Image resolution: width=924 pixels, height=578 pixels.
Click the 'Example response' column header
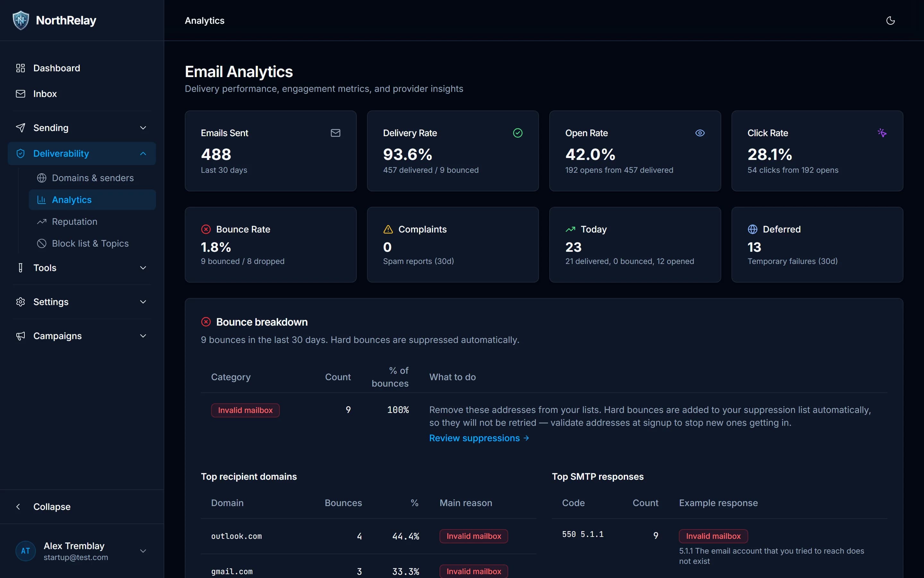[x=718, y=503]
